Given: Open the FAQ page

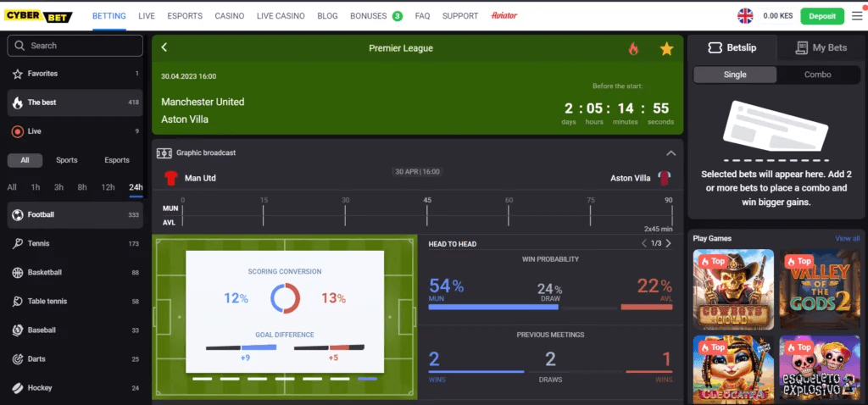Looking at the screenshot, I should [x=422, y=16].
